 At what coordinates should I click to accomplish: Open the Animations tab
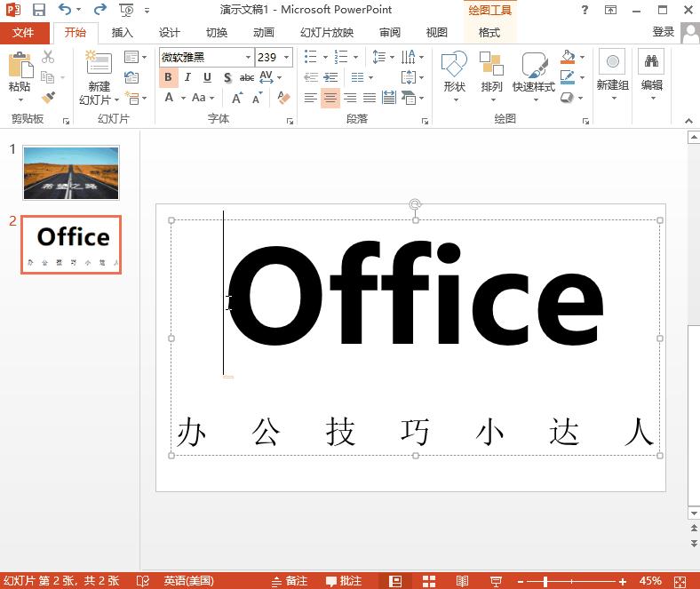point(264,33)
